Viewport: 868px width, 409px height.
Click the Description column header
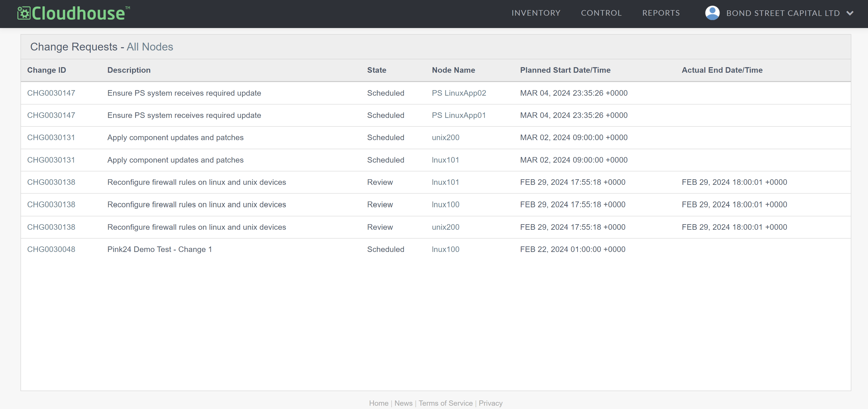pos(129,70)
